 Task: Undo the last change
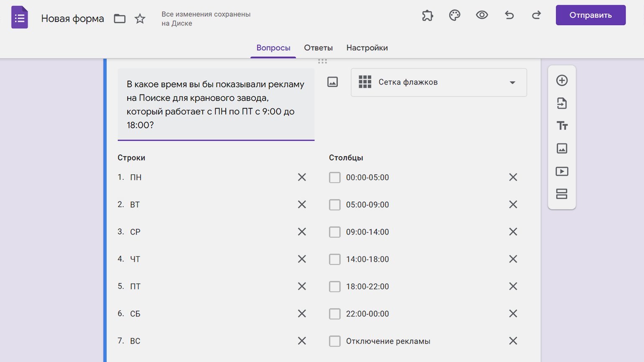[x=509, y=15]
